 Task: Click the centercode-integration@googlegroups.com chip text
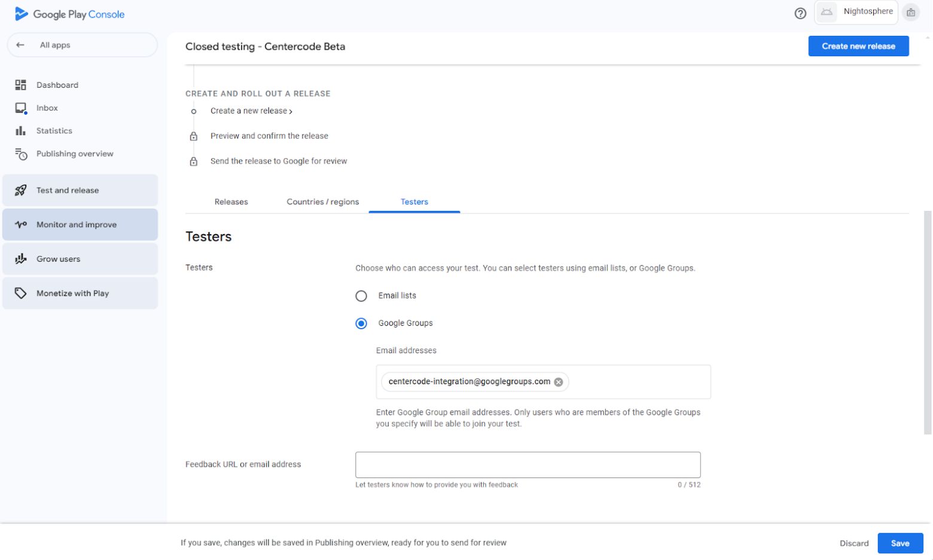469,382
